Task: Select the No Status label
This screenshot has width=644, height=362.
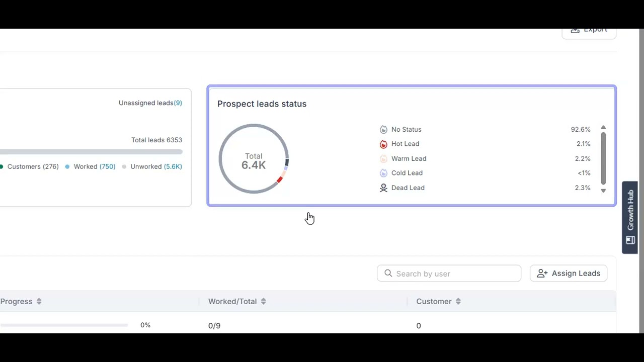Action: click(x=407, y=130)
